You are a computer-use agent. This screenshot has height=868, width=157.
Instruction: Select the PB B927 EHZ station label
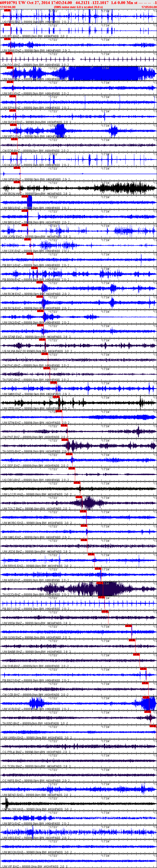click(x=35, y=681)
